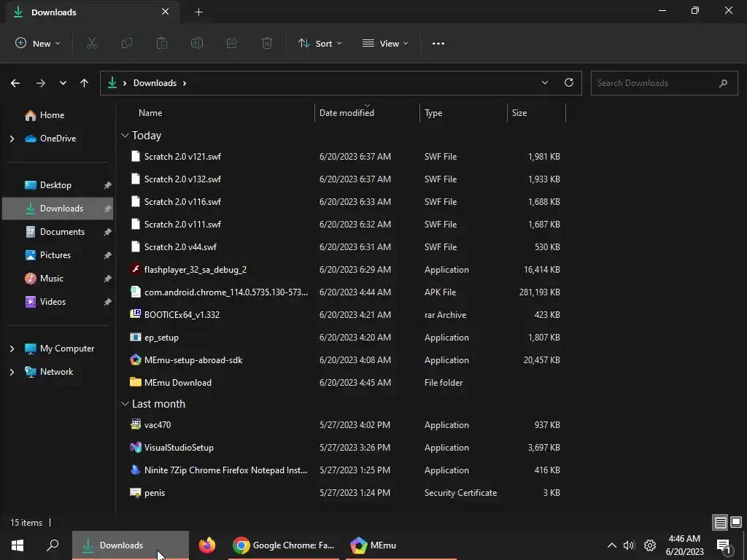
Task: Click the MEmu-setup-abroad-sdk application icon
Action: point(136,360)
